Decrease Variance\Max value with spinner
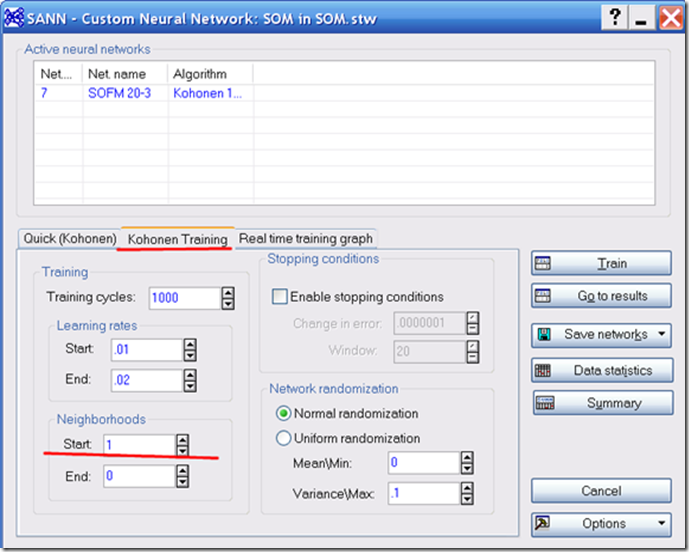The image size is (689, 552). pyautogui.click(x=467, y=499)
